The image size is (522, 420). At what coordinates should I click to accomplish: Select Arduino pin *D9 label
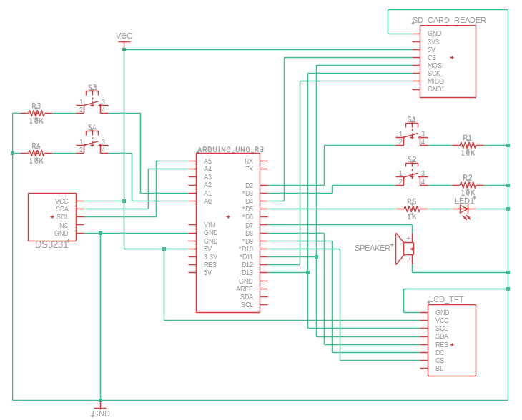point(247,241)
